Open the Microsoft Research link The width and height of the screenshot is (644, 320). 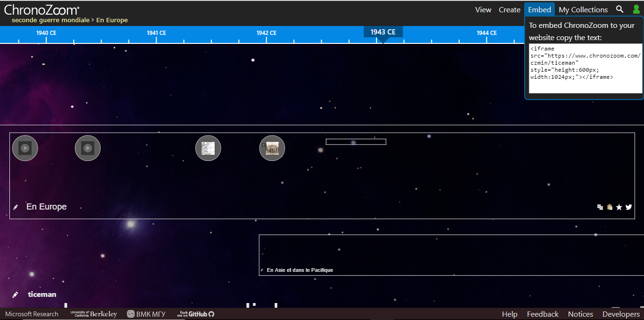32,314
